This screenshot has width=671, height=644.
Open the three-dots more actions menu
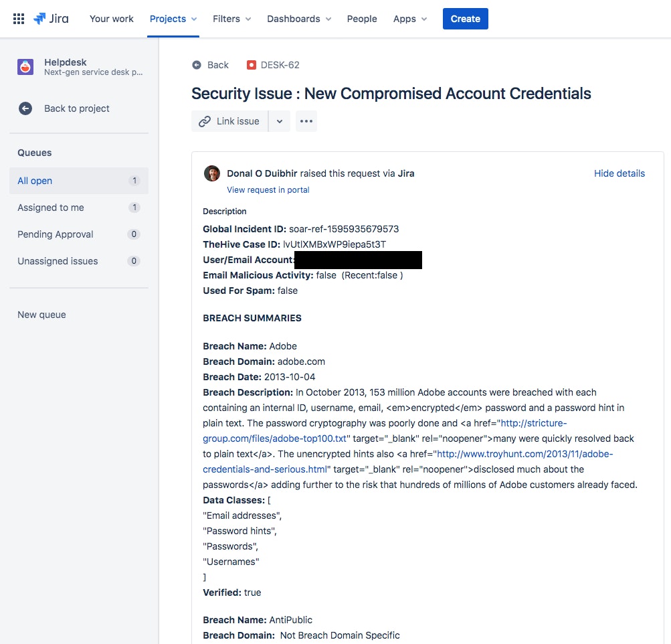306,121
